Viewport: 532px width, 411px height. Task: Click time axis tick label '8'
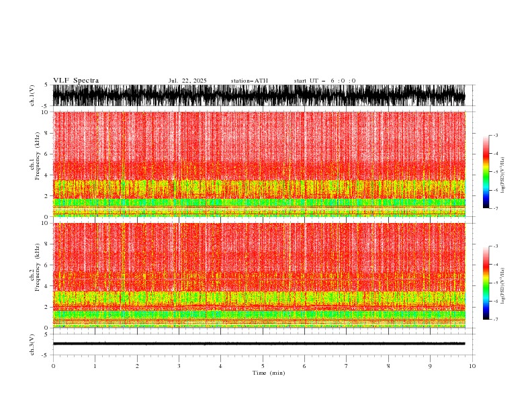point(388,366)
